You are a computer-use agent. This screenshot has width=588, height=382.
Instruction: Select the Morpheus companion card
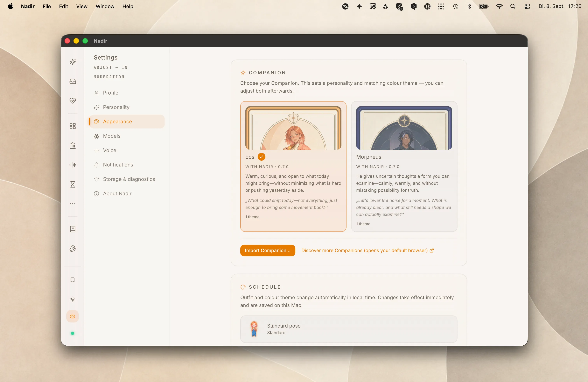(x=404, y=166)
